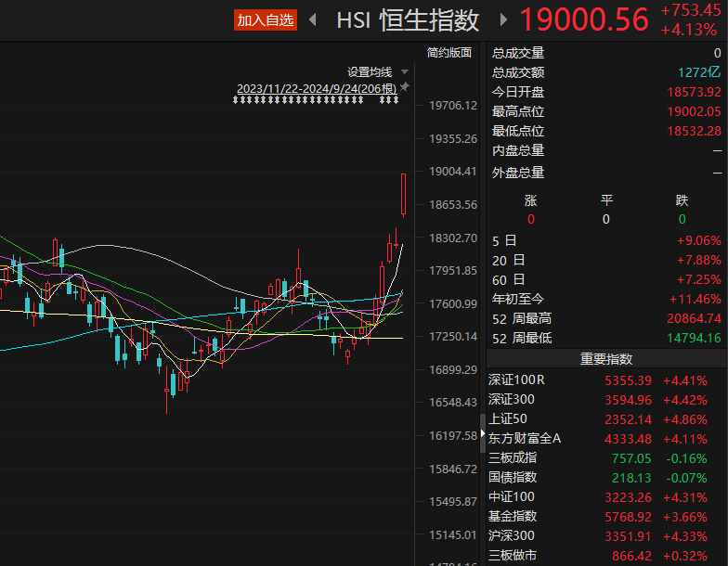
Task: Click the 加入自选 button
Action: click(266, 20)
